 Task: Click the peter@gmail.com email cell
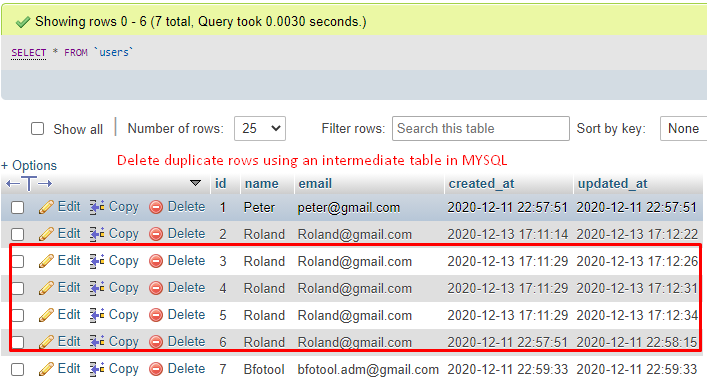(x=349, y=207)
